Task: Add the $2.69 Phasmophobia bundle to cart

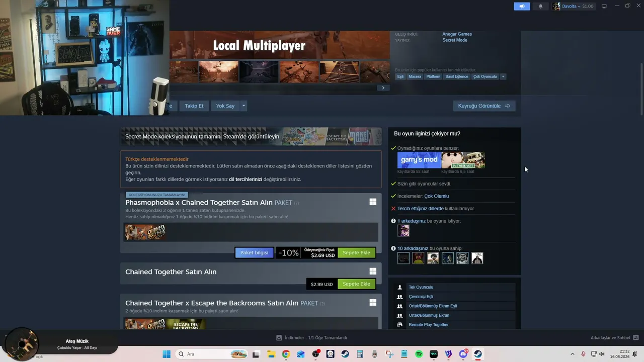Action: click(356, 252)
